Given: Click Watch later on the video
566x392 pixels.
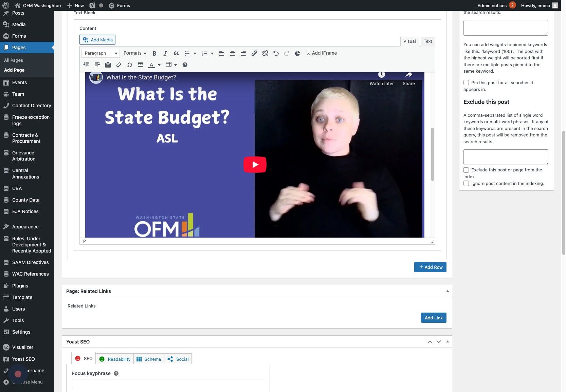Looking at the screenshot, I should [x=382, y=79].
